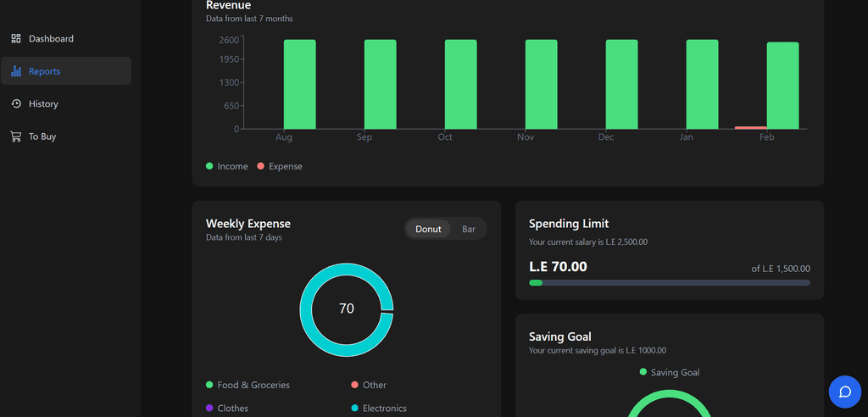Click the To Buy cart icon

[15, 136]
